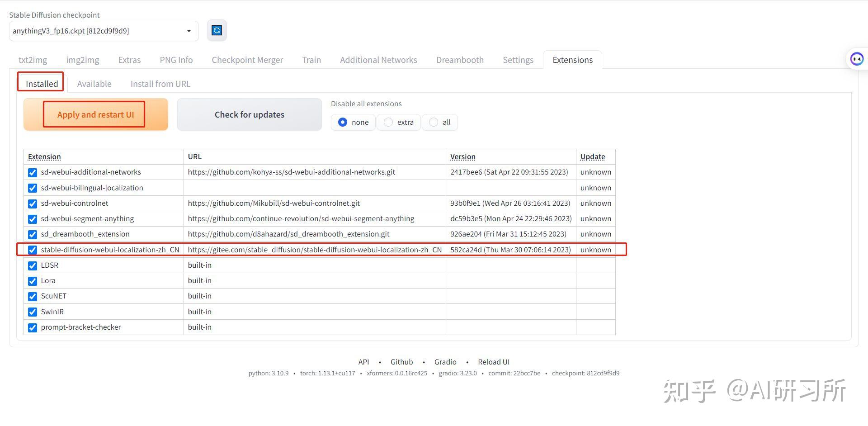Switch to the Available tab
868x426 pixels.
pos(94,84)
